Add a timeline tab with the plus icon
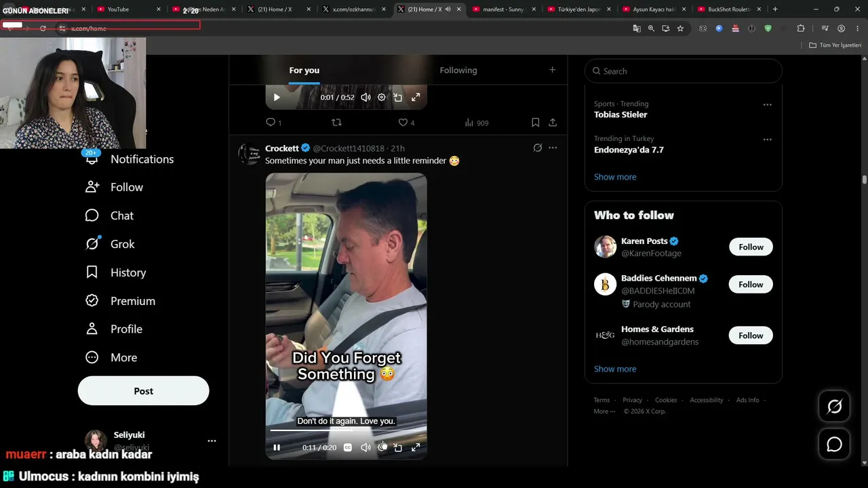 [x=552, y=70]
